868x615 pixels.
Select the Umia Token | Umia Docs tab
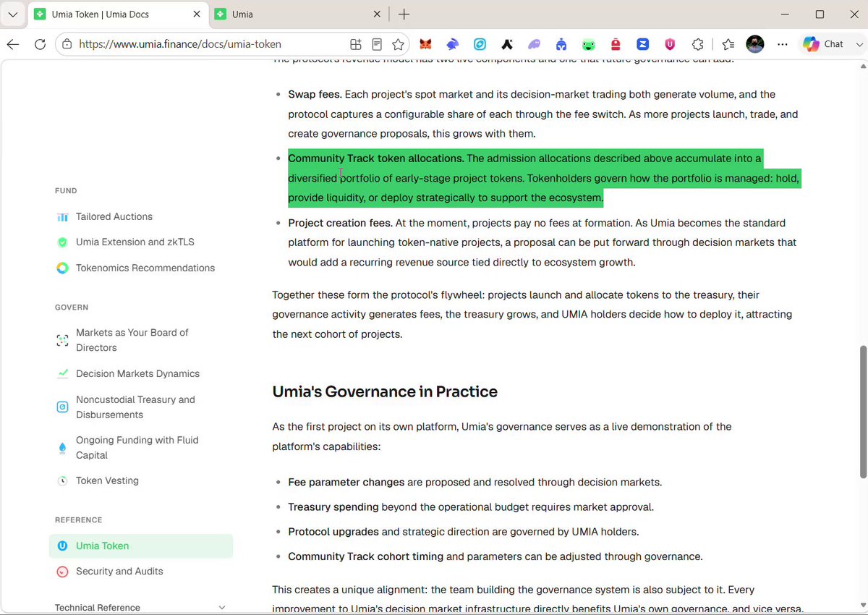pyautogui.click(x=118, y=14)
